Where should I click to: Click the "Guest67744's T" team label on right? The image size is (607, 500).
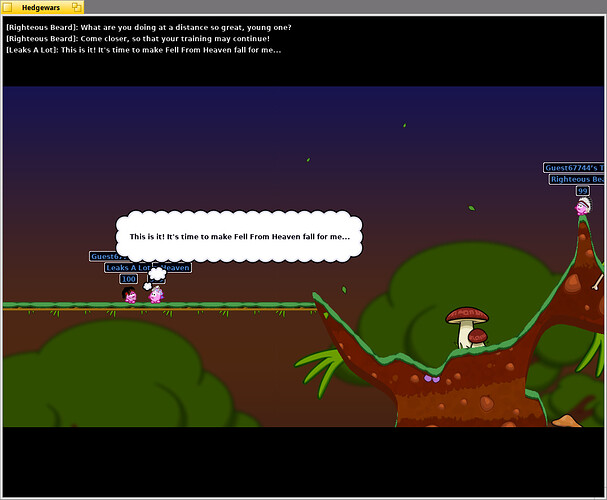(x=573, y=168)
